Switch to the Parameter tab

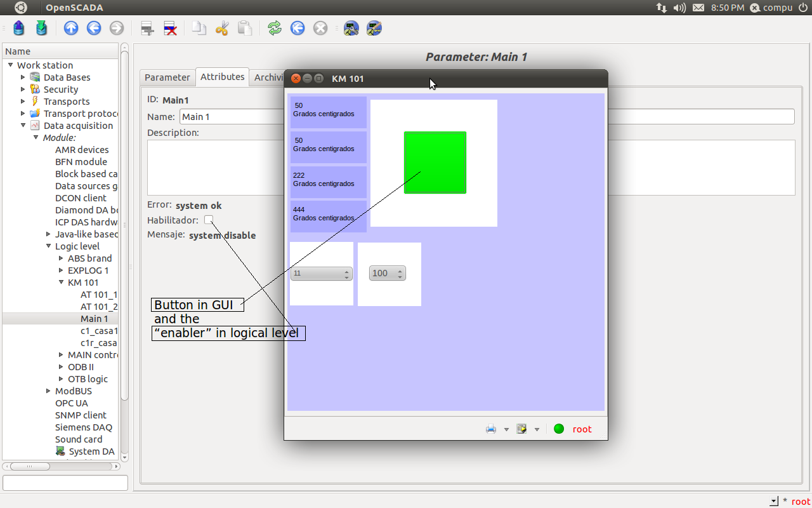coord(167,77)
